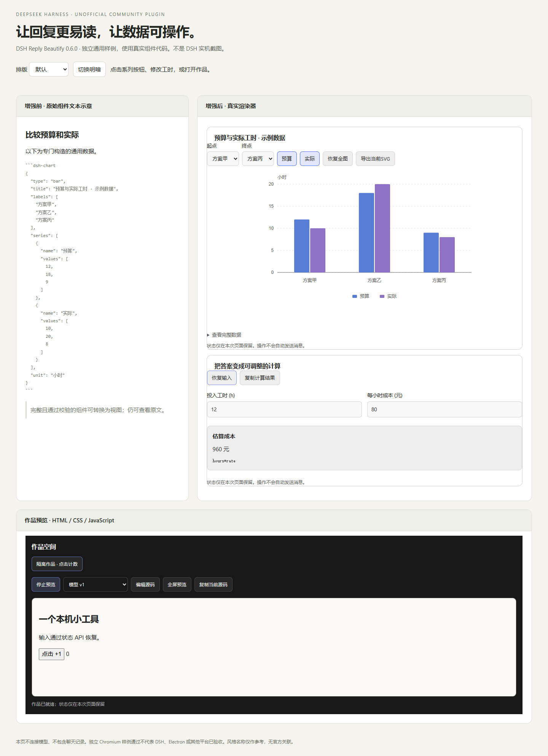Click the purple 实际 bar for 方案甲
The height and width of the screenshot is (756, 548).
click(x=318, y=250)
